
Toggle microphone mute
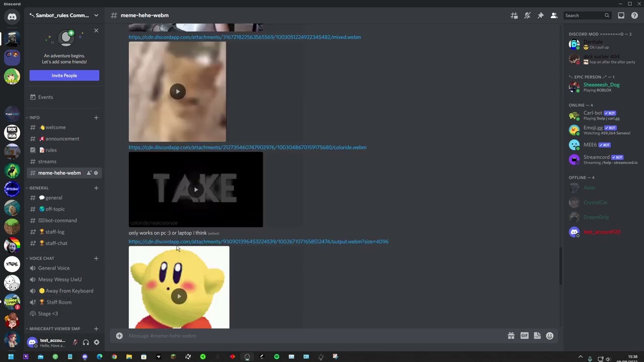point(75,342)
